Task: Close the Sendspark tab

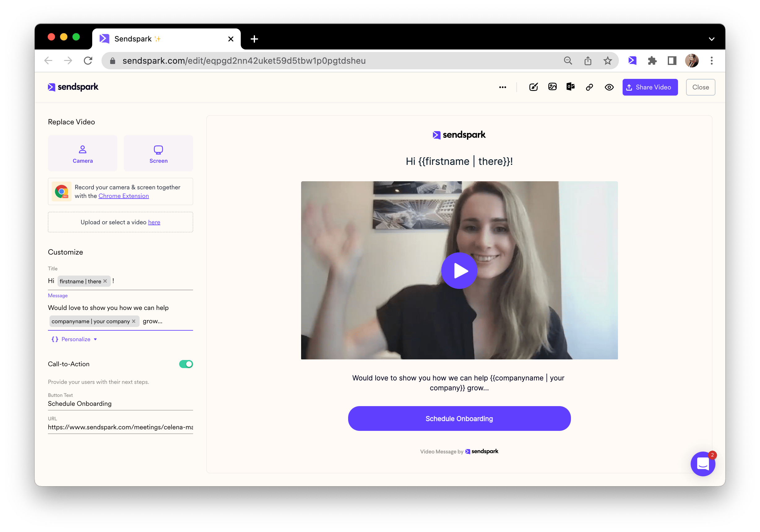Action: point(231,39)
